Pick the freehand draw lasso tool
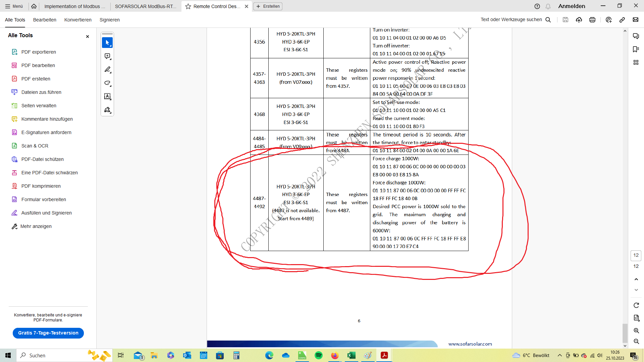Image resolution: width=644 pixels, height=362 pixels. 107,83
